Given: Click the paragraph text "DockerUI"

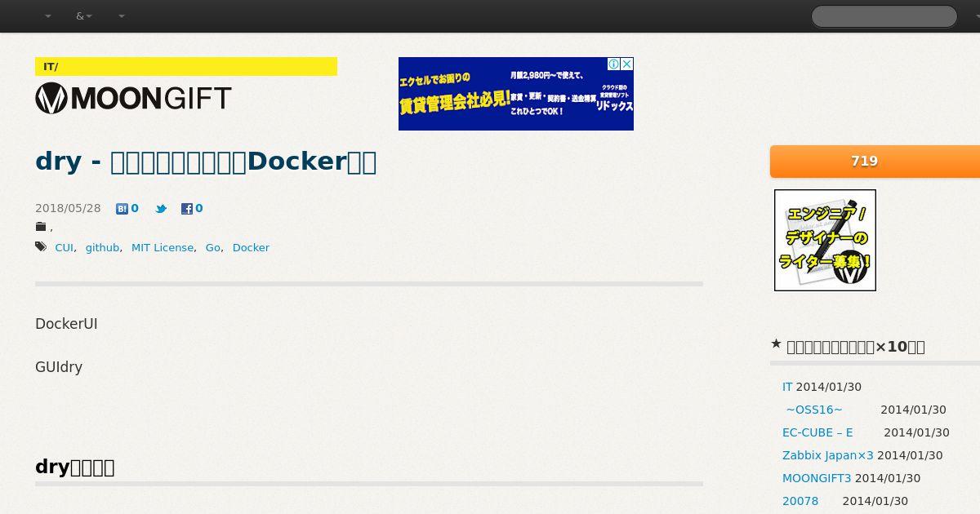Looking at the screenshot, I should tap(66, 324).
